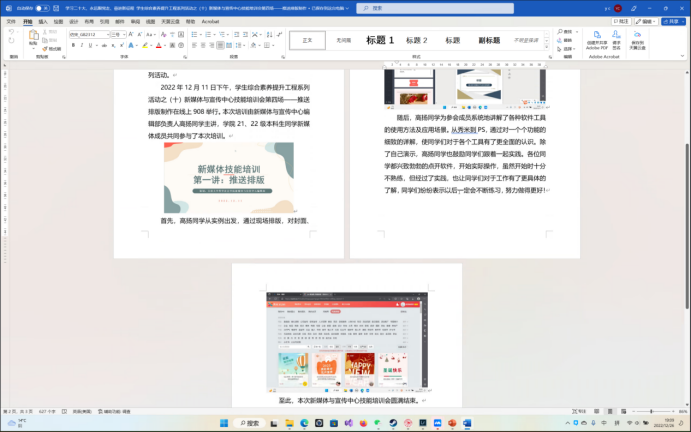Switch to the Acrobat ribbon tab

tap(211, 20)
